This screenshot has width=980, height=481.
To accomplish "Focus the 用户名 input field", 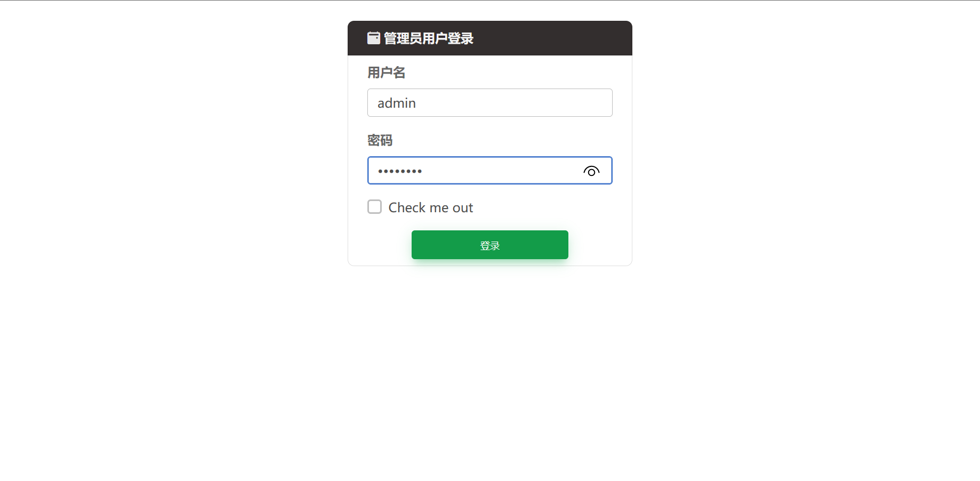I will coord(490,103).
